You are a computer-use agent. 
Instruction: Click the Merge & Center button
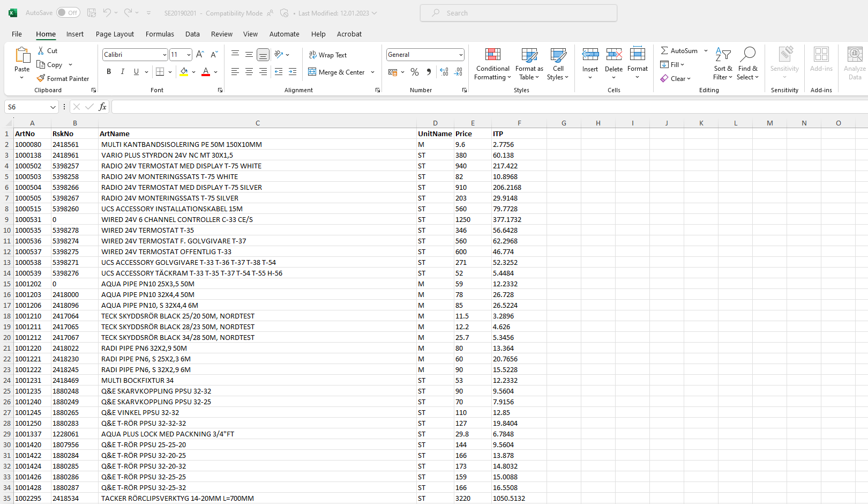[336, 72]
